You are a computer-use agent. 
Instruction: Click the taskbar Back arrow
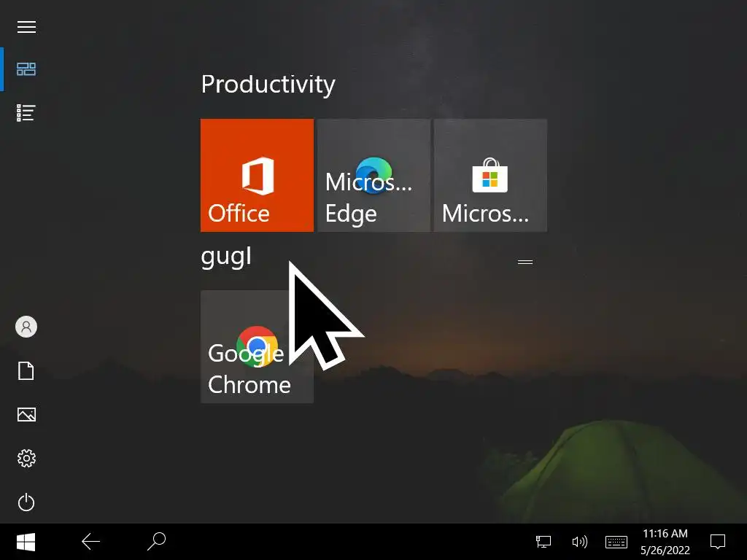click(x=90, y=542)
